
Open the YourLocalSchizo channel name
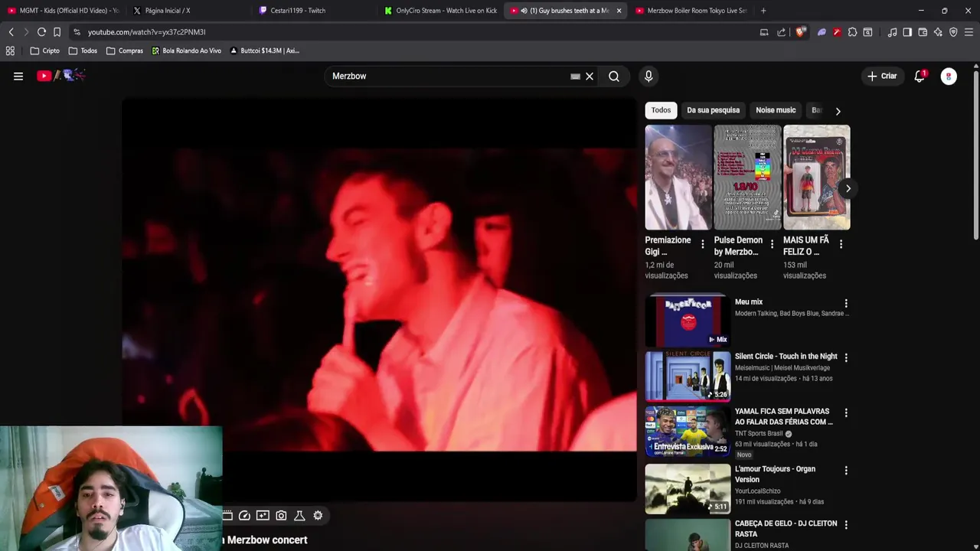click(x=757, y=491)
